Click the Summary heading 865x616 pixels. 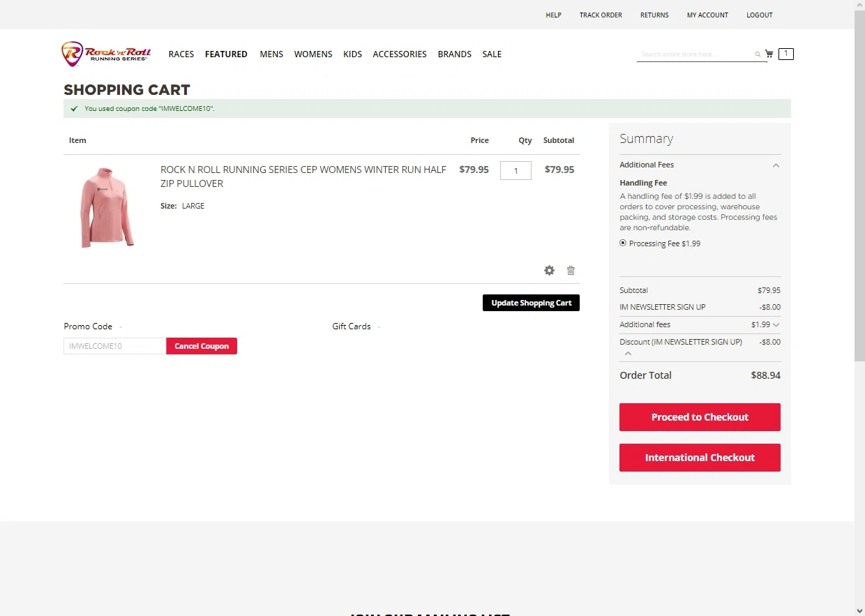click(646, 139)
